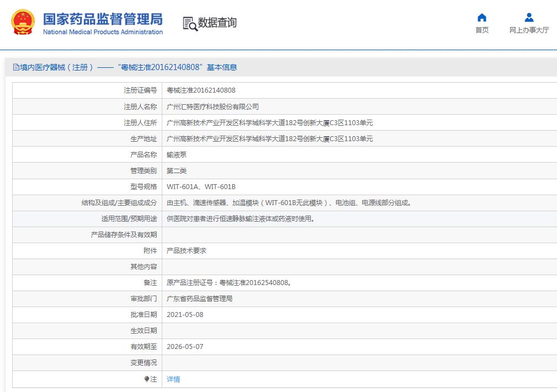Select model text WIT-601A、WIT-601B

[201, 186]
